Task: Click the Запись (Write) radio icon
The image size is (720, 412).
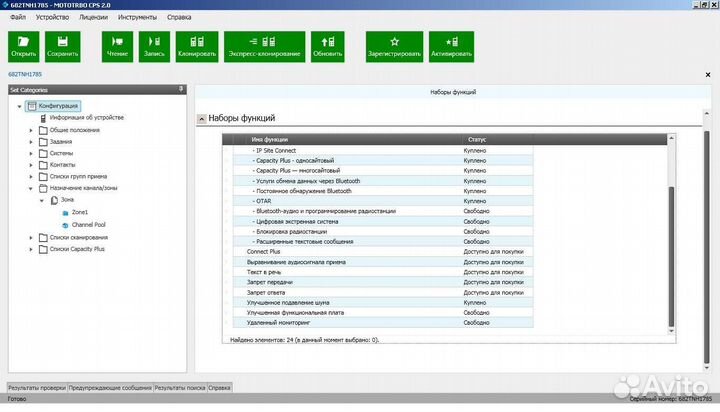Action: 154,45
